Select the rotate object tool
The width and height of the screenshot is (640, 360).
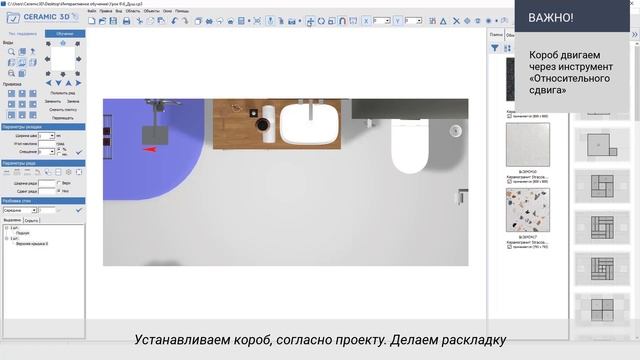(x=321, y=21)
